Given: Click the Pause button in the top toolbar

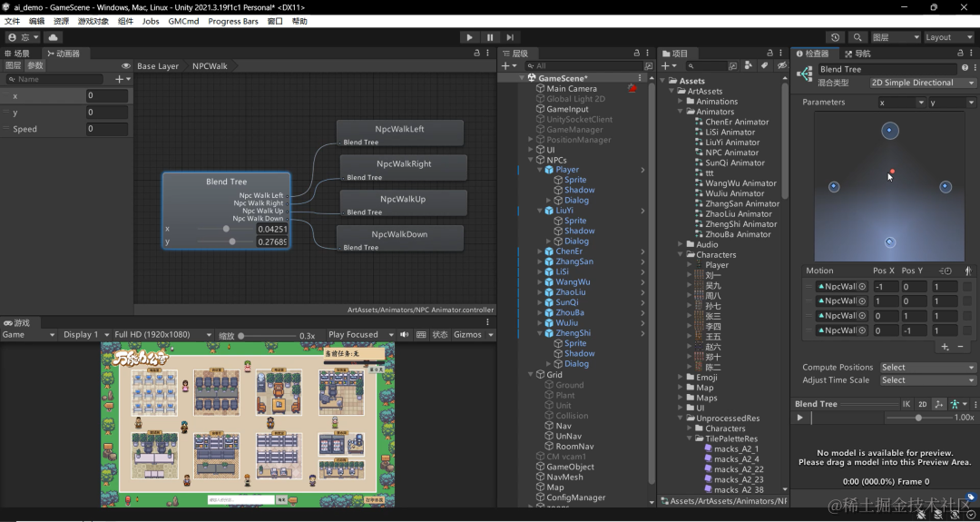Looking at the screenshot, I should 490,37.
